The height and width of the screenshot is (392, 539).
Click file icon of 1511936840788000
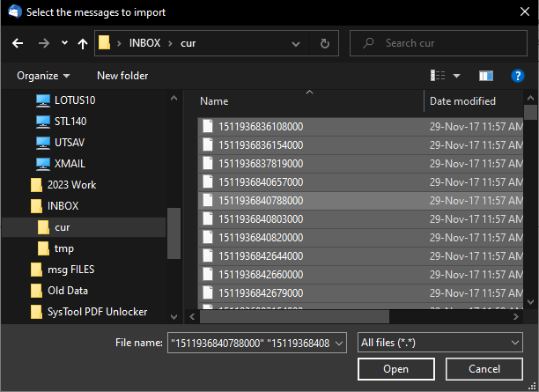click(208, 200)
